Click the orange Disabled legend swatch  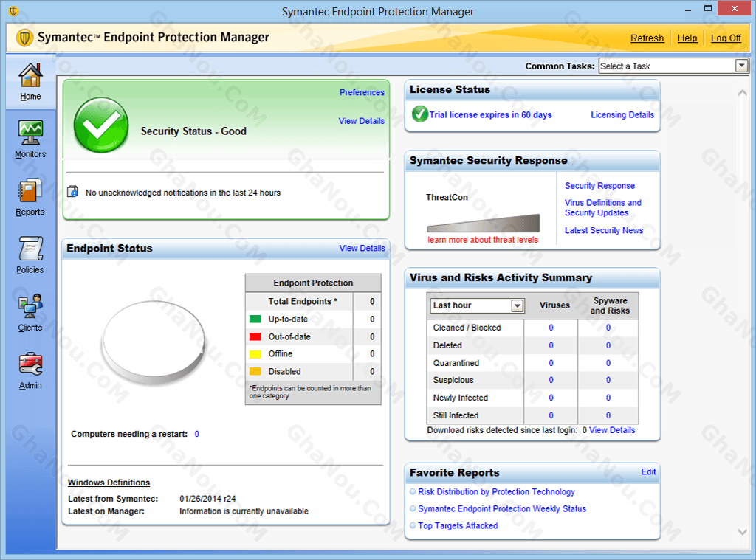pyautogui.click(x=255, y=372)
